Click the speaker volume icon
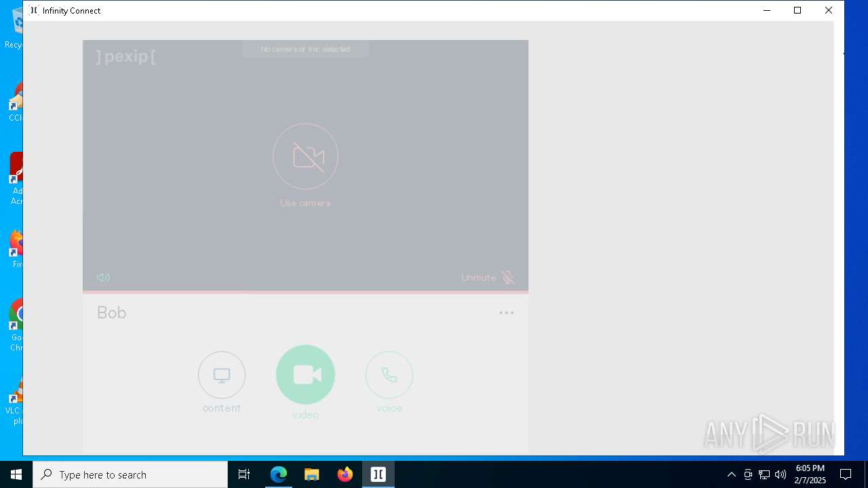This screenshot has width=868, height=488. tap(103, 277)
